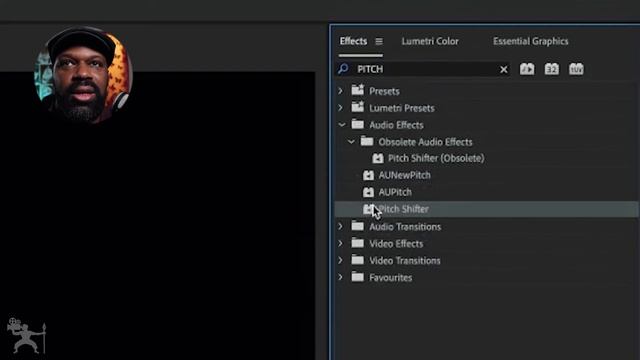640x360 pixels.
Task: Expand the Video Transitions chevron
Action: coord(340,260)
